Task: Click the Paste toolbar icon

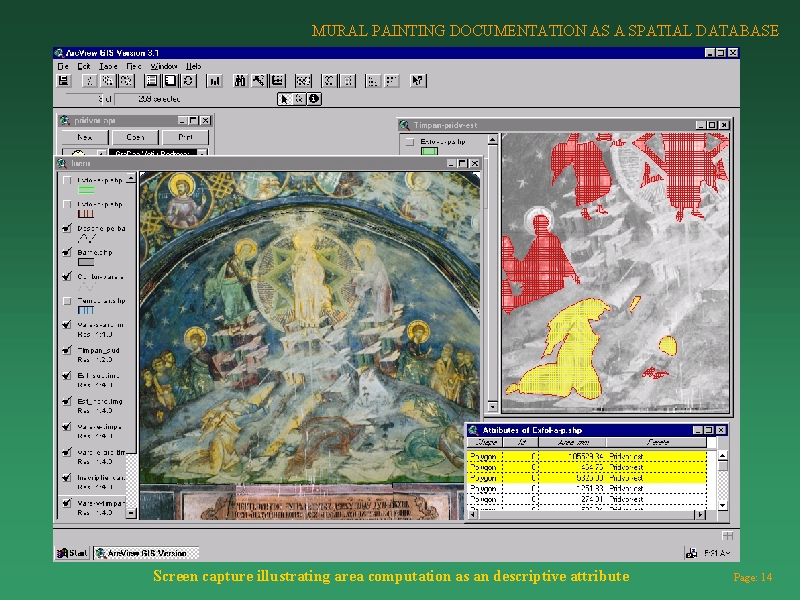Action: click(126, 81)
